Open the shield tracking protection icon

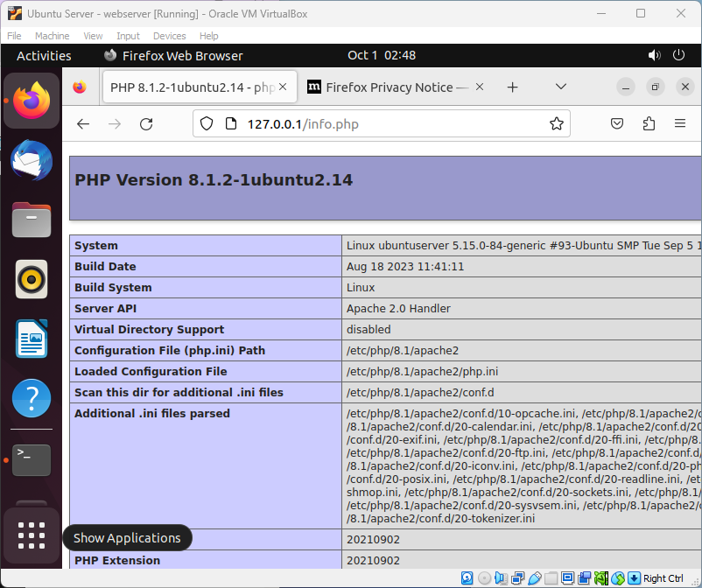(x=207, y=123)
